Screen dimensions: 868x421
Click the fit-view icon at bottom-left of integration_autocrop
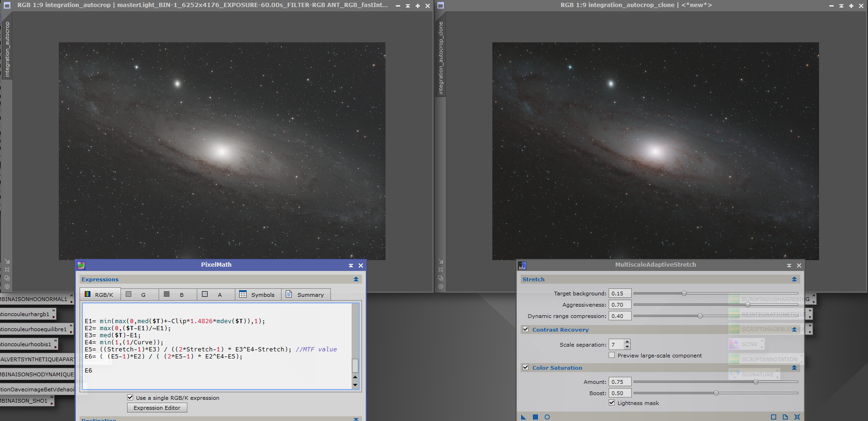pos(7,270)
